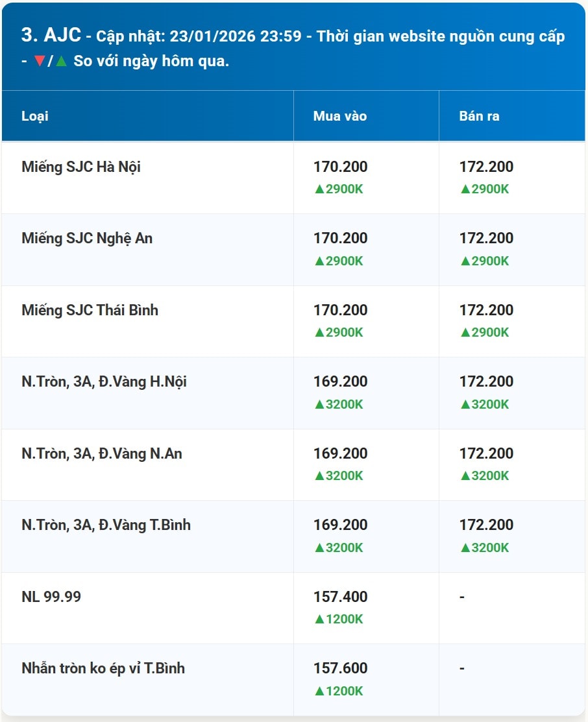Click the 169.200 buy price for Đ.Vàng H.Nội

341,381
